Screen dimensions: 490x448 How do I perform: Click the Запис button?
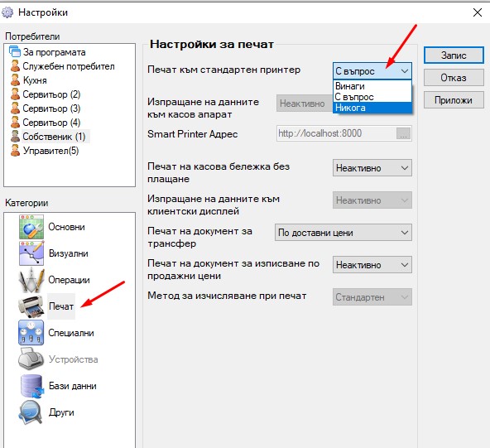click(454, 55)
